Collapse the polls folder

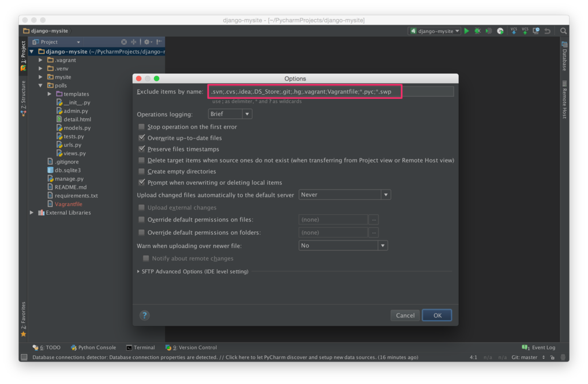(x=41, y=86)
